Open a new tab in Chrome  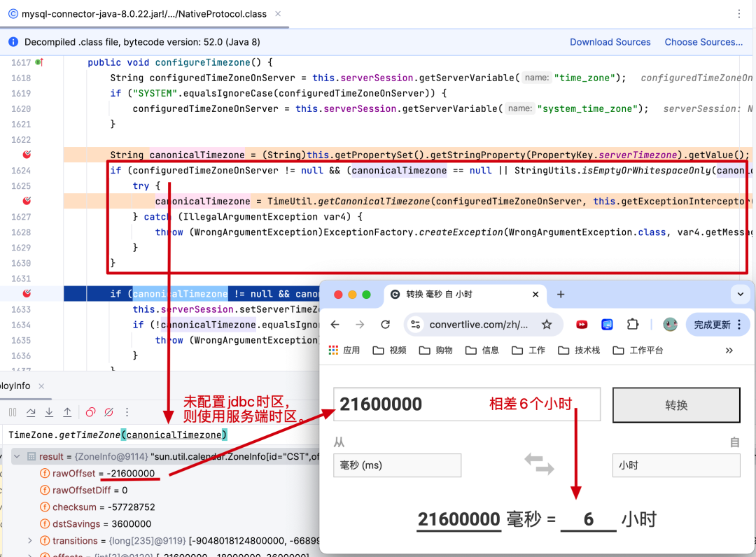(x=560, y=295)
